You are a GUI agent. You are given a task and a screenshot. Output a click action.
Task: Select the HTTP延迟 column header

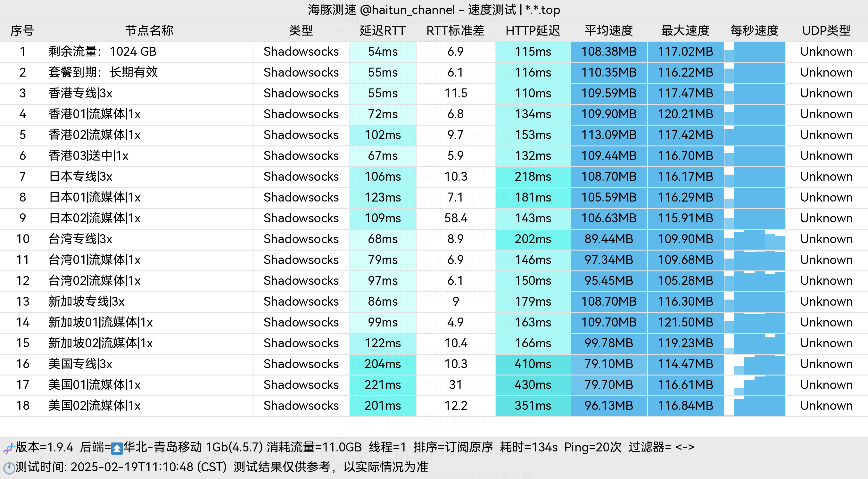533,31
